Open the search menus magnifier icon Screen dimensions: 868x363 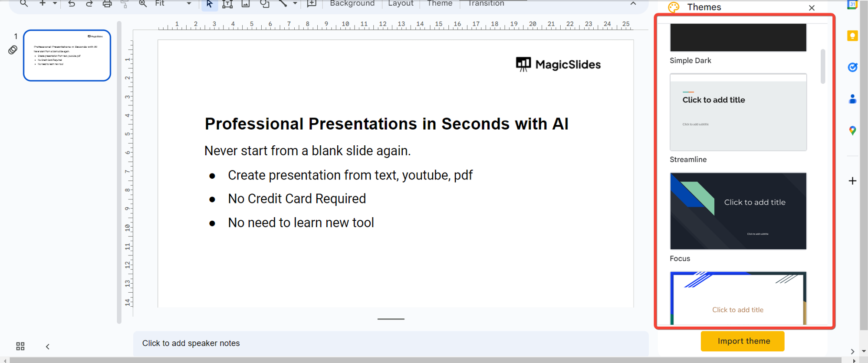24,3
